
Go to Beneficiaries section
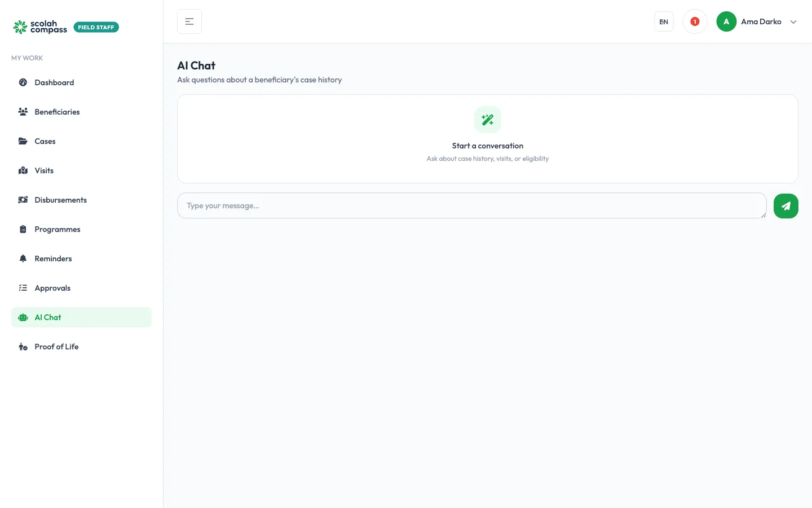81,112
